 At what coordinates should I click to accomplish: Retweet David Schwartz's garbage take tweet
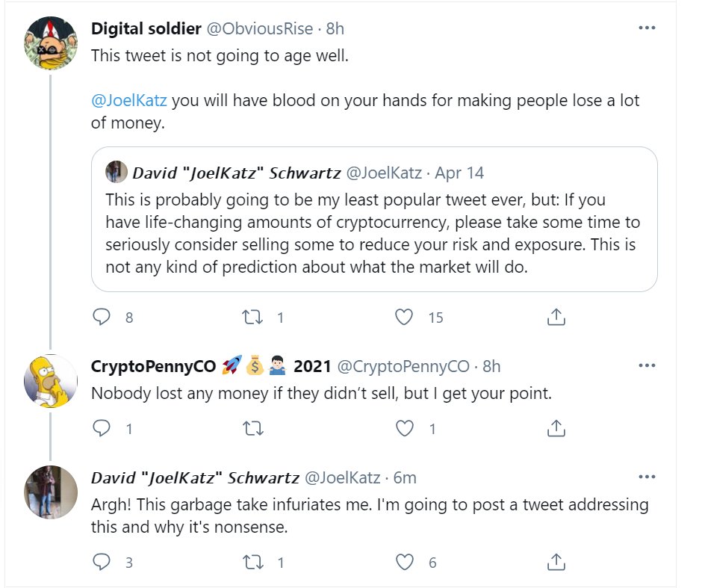pyautogui.click(x=253, y=563)
